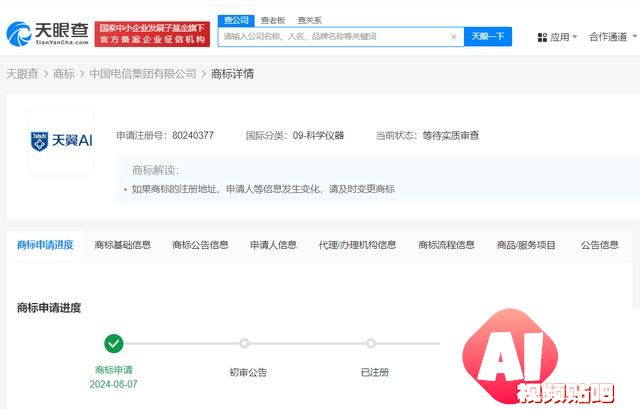Open the 合作通道 menu

tap(612, 37)
